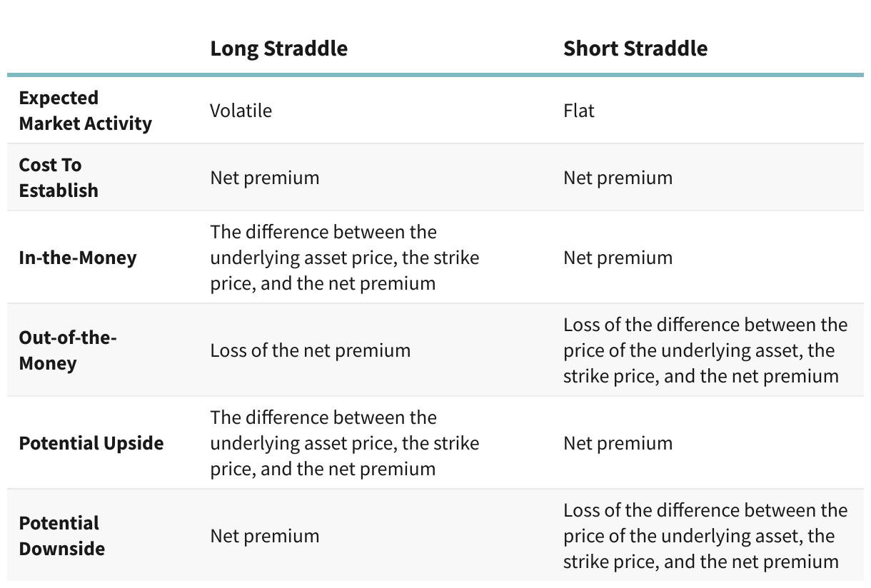871x588 pixels.
Task: Click the Volatile cell
Action: [x=241, y=111]
